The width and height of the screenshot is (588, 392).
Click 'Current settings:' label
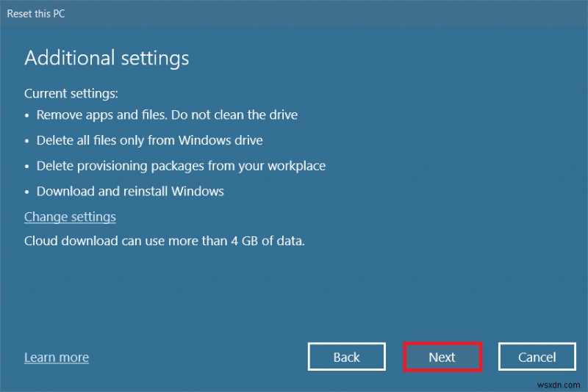pos(71,93)
